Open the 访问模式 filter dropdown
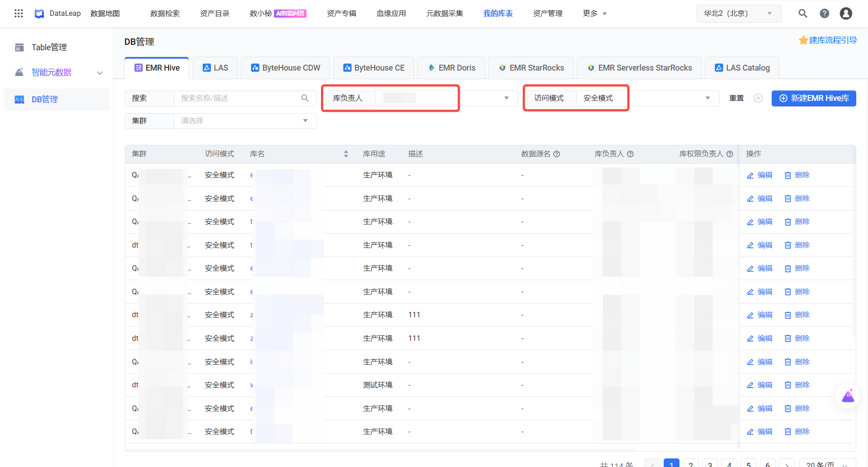The image size is (868, 467). (708, 98)
